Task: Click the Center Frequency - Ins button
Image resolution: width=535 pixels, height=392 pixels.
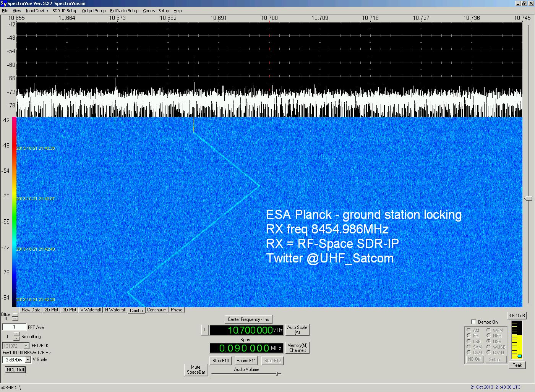Action: click(248, 319)
